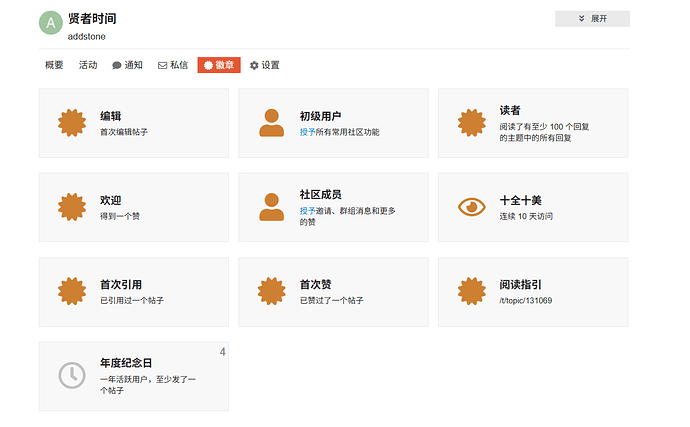Click the addstone username
This screenshot has width=690, height=427.
(x=87, y=37)
